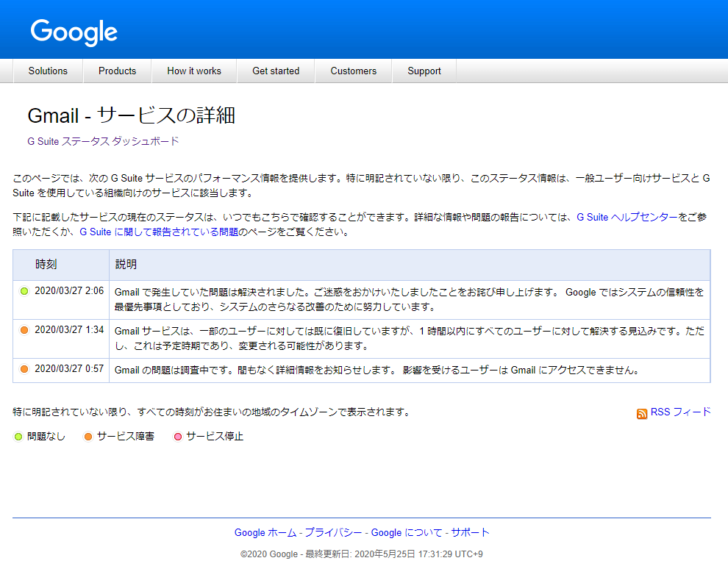Click green 問題なし legend dot
728x569 pixels.
click(x=18, y=437)
